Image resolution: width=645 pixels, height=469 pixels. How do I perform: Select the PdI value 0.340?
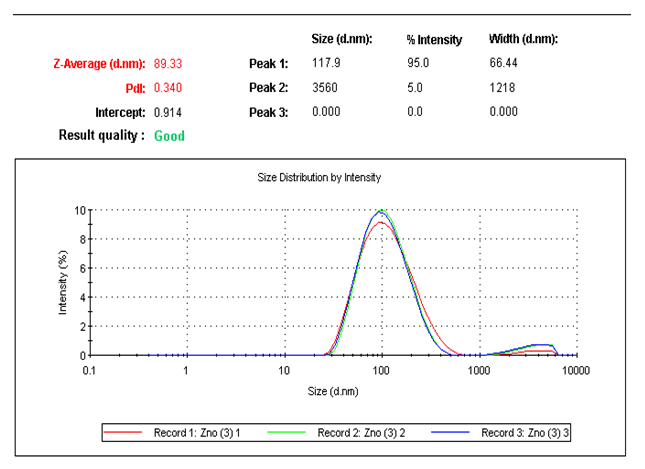coord(168,88)
